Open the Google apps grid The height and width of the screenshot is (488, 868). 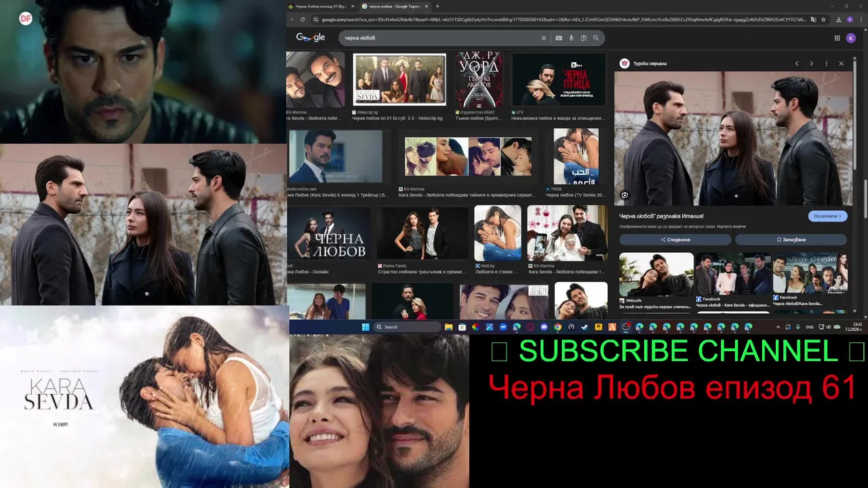pos(837,38)
